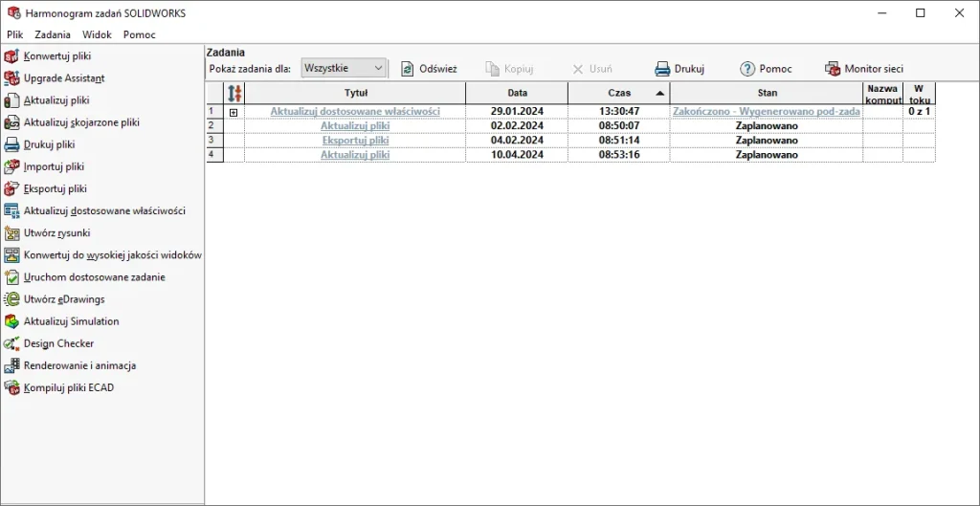Click the Drukuj printer icon in the toolbar
Screen dimensions: 980x506
(x=662, y=69)
